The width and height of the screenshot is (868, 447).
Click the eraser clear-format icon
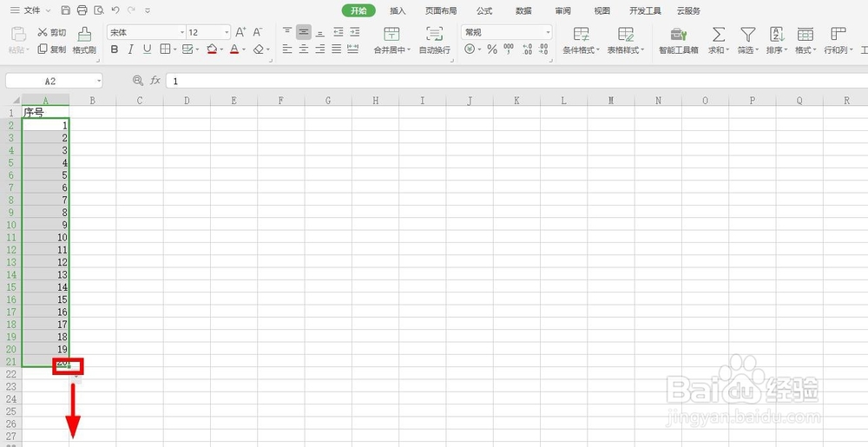pyautogui.click(x=259, y=49)
